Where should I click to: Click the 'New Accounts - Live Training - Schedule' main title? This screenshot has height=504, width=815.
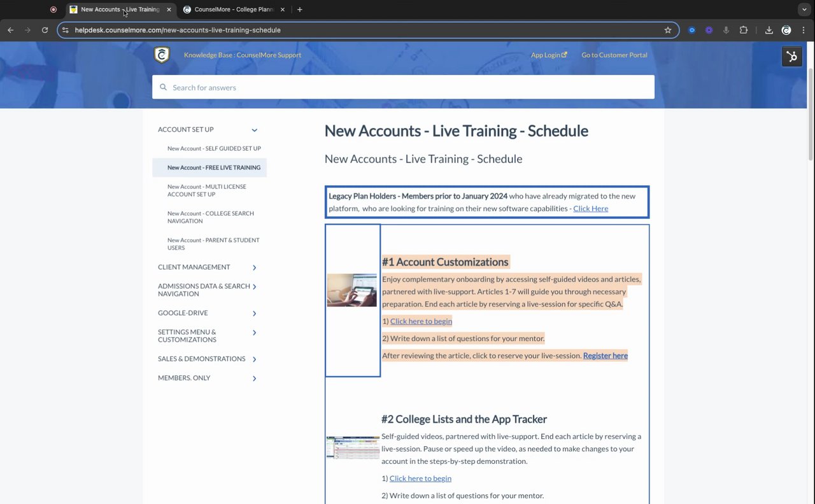point(457,130)
